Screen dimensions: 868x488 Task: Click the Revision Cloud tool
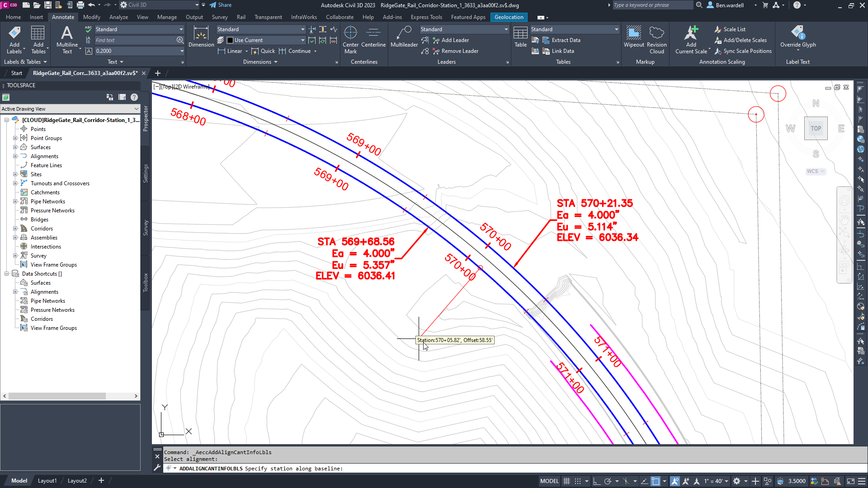[656, 33]
